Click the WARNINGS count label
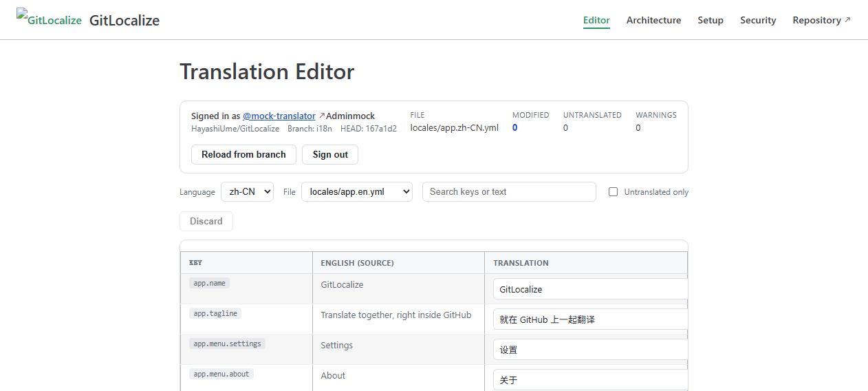This screenshot has height=391, width=868. (x=656, y=115)
